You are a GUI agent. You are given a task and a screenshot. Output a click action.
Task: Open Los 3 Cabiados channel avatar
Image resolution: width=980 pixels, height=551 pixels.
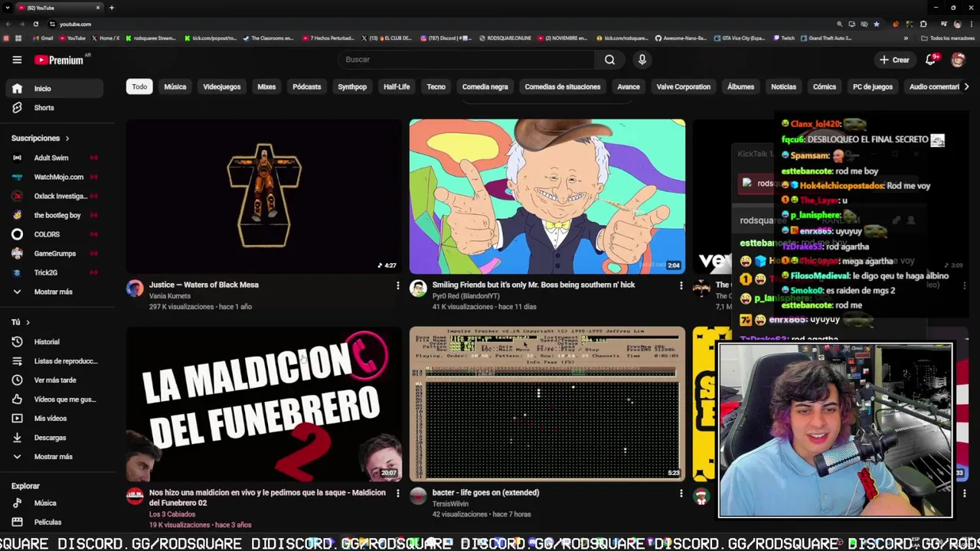coord(135,496)
